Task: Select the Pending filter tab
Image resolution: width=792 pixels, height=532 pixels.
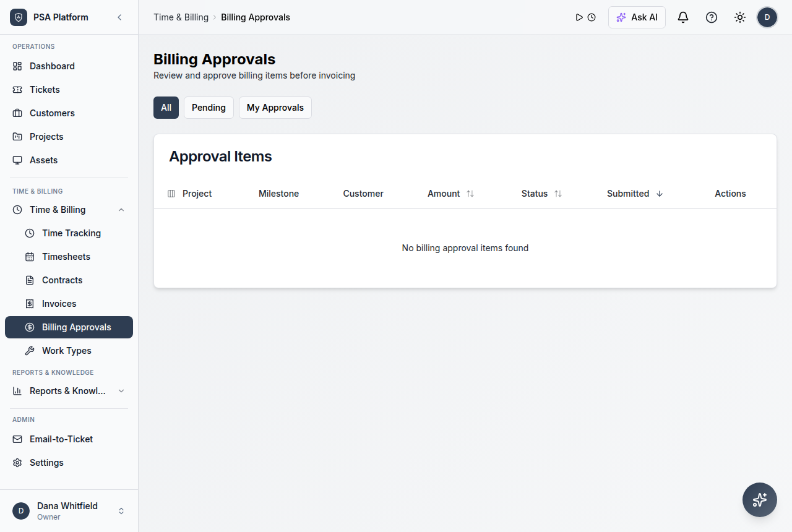Action: tap(209, 108)
